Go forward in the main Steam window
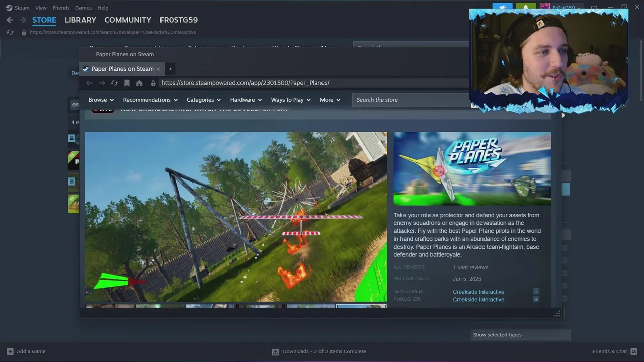 23,20
